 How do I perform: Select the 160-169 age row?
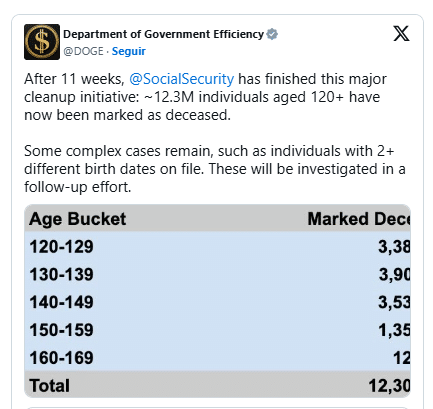[218, 358]
